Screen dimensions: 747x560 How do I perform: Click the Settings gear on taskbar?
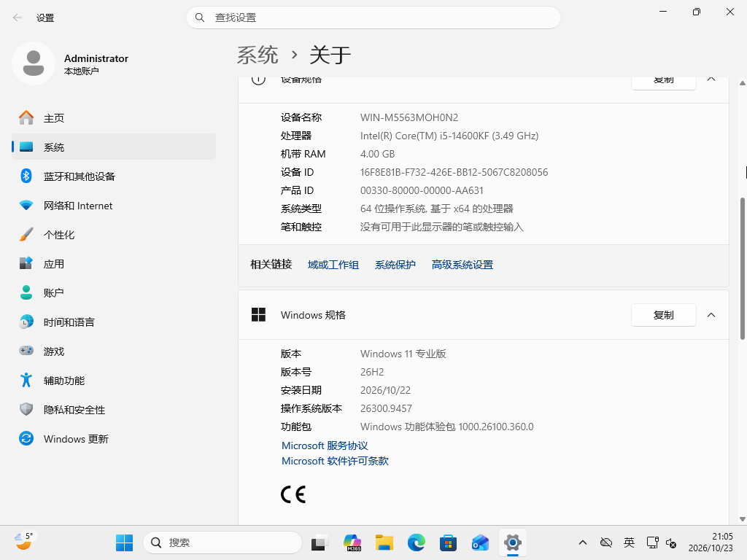coord(513,542)
